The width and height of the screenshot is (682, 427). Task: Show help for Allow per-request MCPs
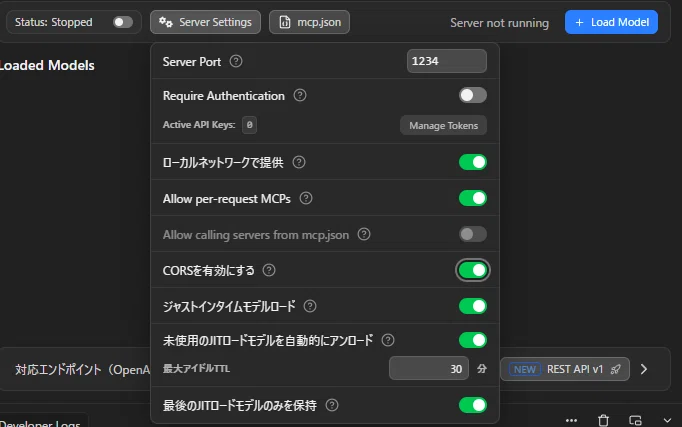pos(306,198)
